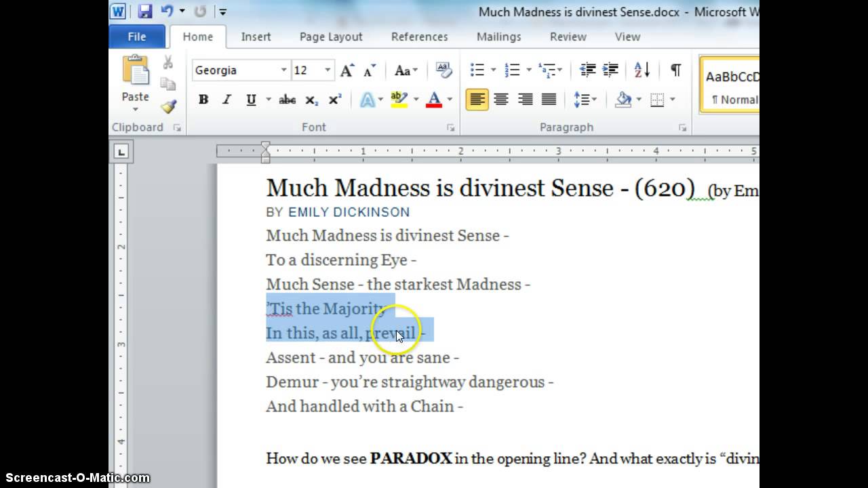Click Increase Indent icon
Image resolution: width=868 pixels, height=488 pixels.
point(610,70)
